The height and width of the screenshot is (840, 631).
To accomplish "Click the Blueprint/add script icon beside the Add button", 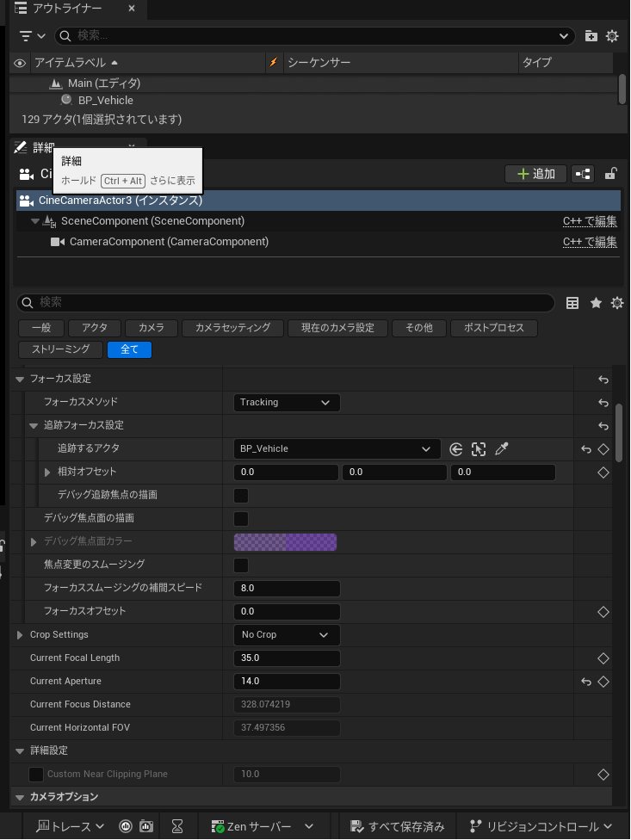I will point(582,174).
